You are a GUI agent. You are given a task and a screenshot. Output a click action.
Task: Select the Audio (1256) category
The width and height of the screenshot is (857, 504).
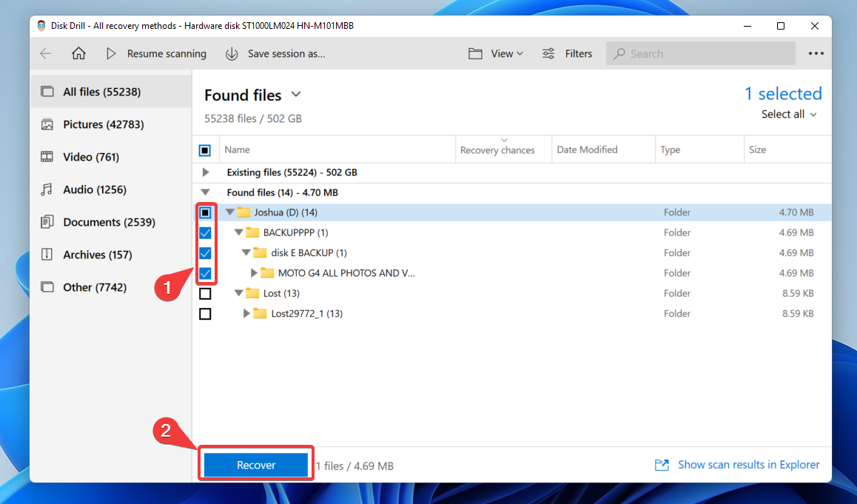111,189
